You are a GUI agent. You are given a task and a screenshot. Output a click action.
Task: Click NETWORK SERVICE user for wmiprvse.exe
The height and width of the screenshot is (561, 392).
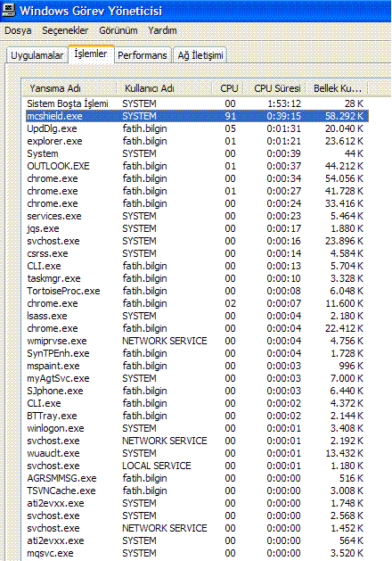[x=165, y=341]
